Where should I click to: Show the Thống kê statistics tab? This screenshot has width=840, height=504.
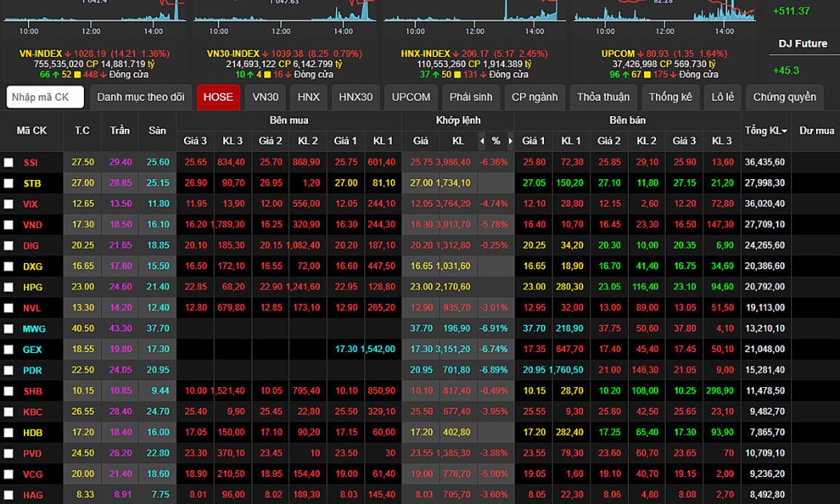pos(670,97)
